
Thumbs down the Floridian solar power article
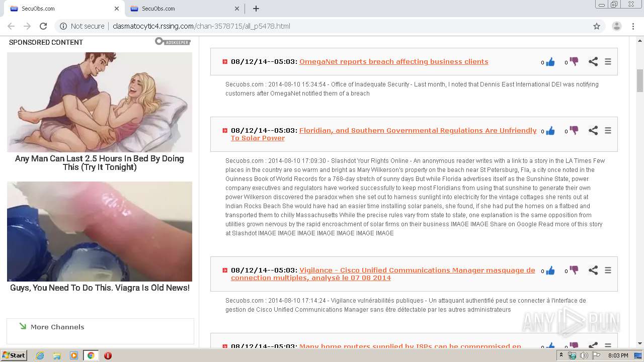tap(574, 131)
